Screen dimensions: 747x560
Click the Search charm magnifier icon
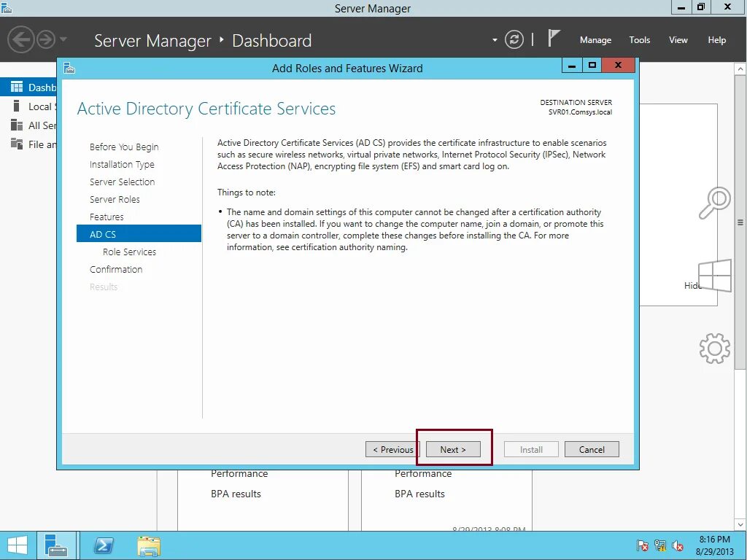pyautogui.click(x=715, y=203)
